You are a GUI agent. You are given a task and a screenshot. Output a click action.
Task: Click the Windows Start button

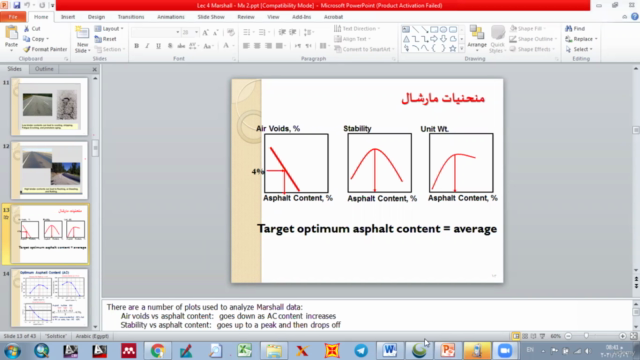[12, 351]
